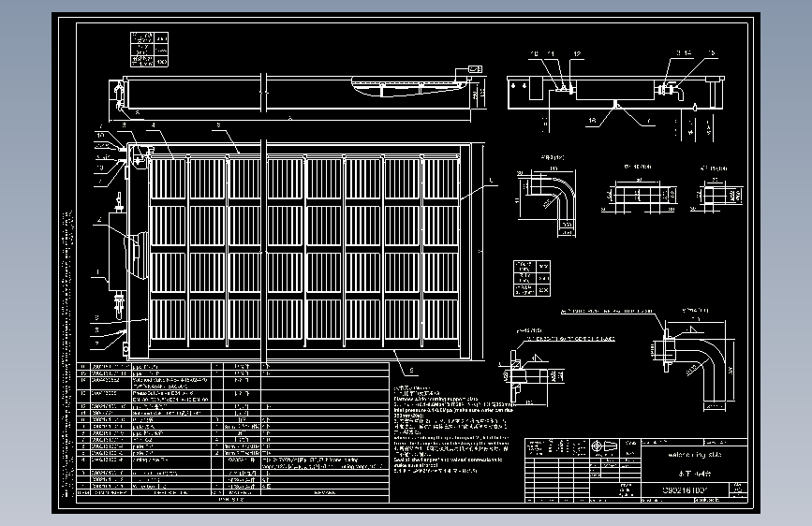Select the vertical text along the left margin

click(67, 352)
